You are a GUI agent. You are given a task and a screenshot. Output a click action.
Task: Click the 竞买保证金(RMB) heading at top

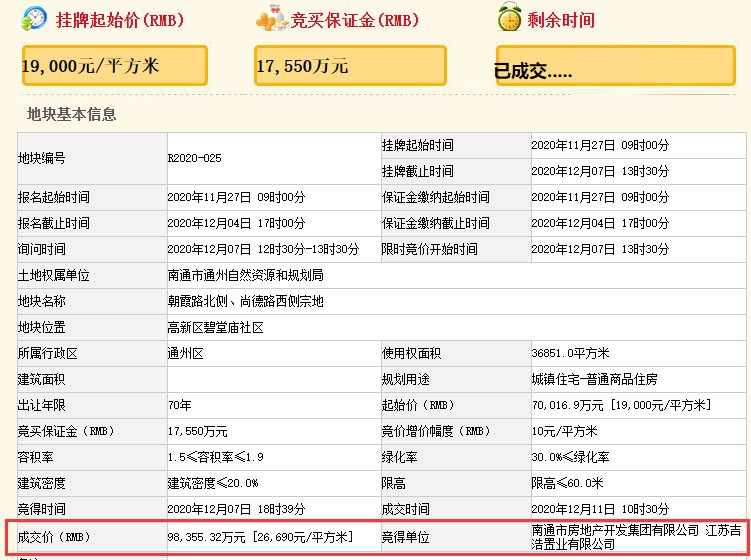pos(354,20)
